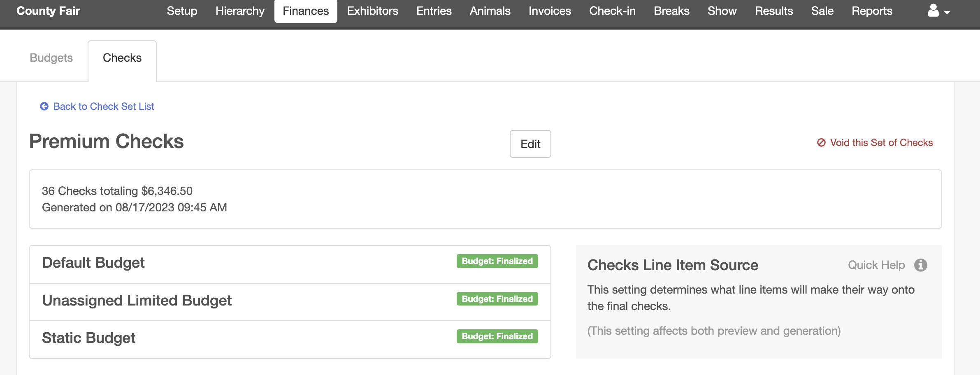Select the Finances menu tab

click(306, 11)
